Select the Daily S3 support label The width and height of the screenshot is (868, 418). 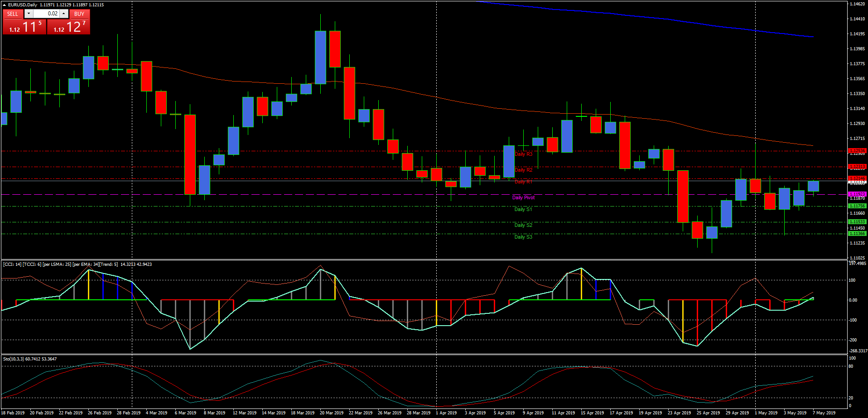[x=523, y=237]
